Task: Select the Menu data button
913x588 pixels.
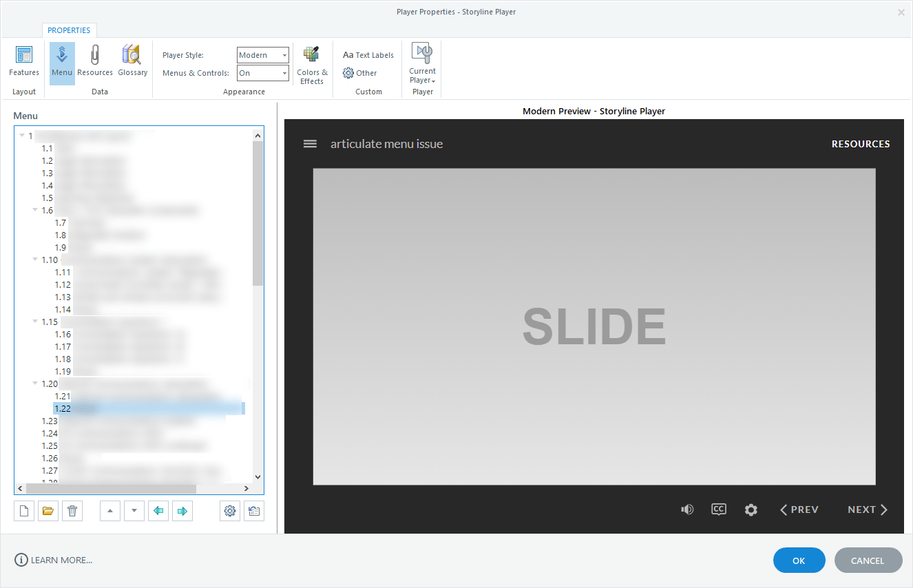Action: (x=62, y=62)
